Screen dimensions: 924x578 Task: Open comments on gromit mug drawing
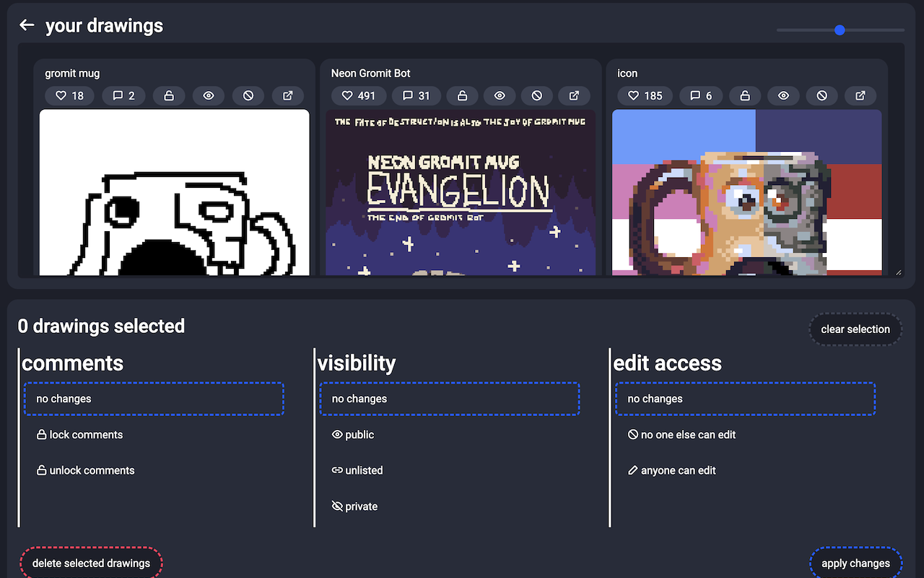(123, 95)
